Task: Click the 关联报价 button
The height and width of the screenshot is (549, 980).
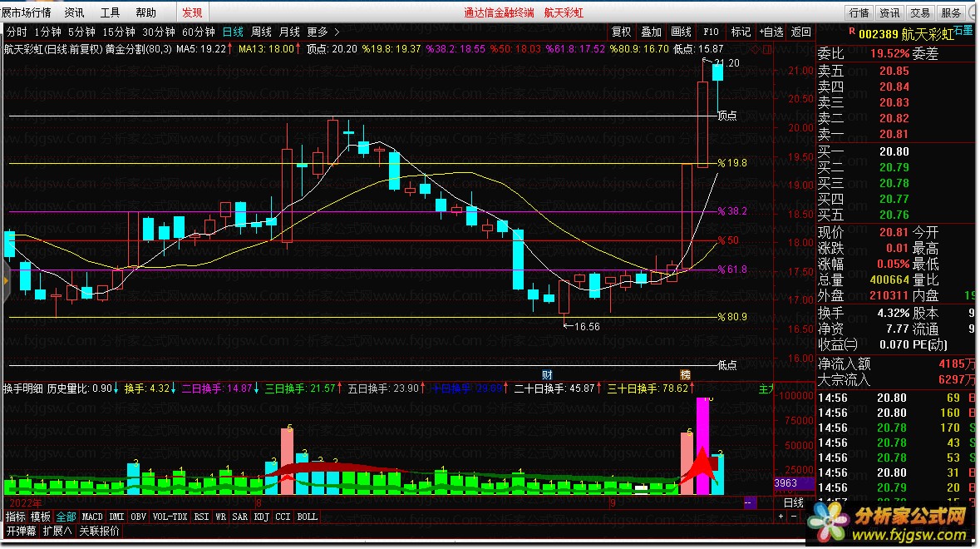Action: (100, 532)
